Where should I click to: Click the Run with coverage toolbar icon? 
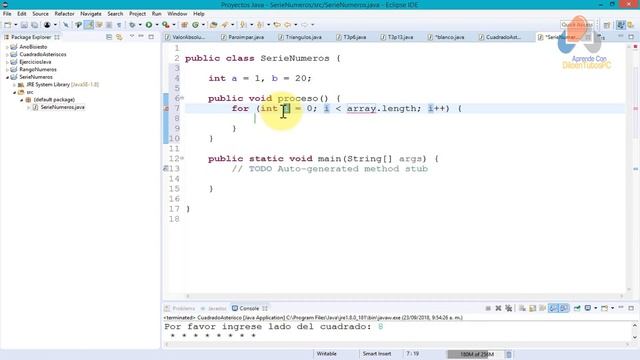tap(166, 25)
